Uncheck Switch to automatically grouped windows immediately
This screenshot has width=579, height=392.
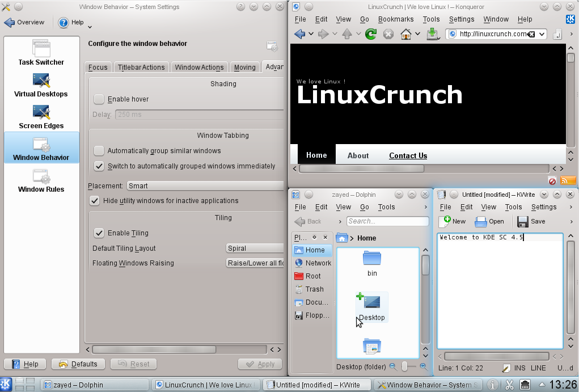[99, 166]
